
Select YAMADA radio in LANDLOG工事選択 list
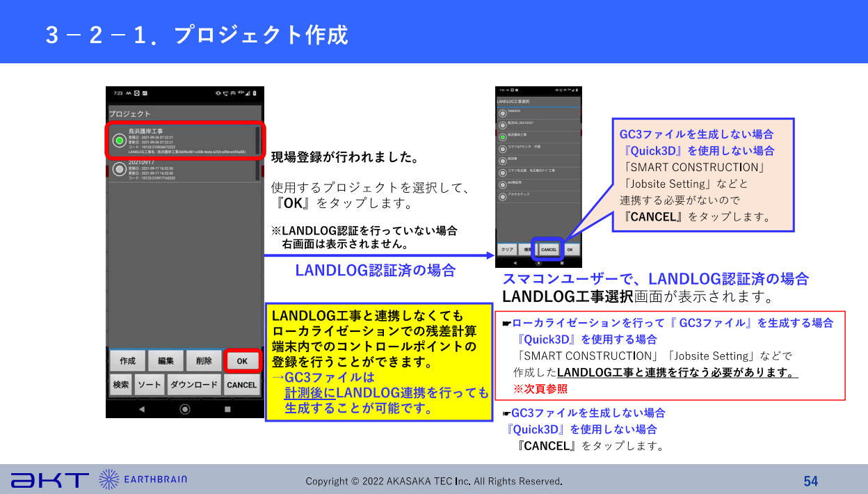(x=502, y=113)
